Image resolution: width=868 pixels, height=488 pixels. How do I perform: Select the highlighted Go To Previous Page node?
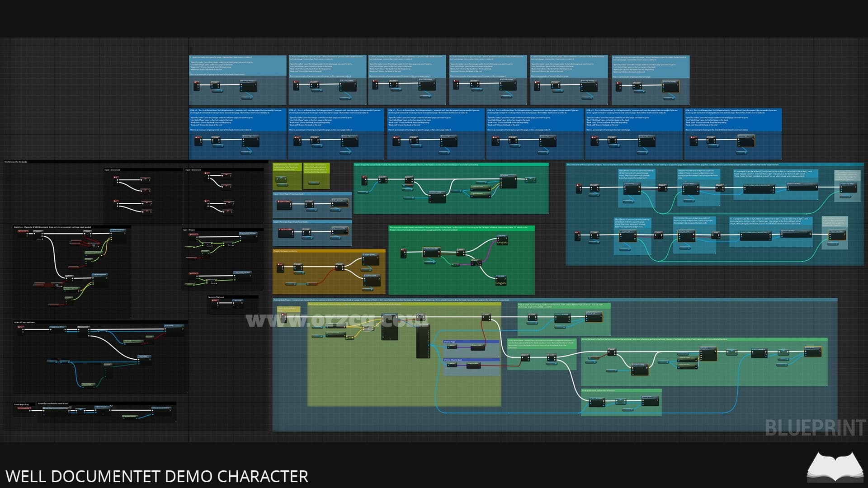340,230
